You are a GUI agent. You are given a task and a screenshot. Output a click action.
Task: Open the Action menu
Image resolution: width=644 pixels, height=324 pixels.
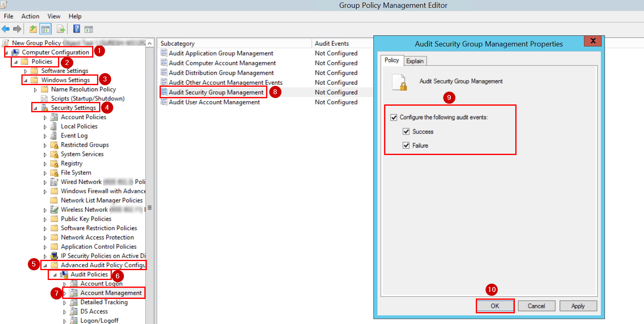pos(30,16)
